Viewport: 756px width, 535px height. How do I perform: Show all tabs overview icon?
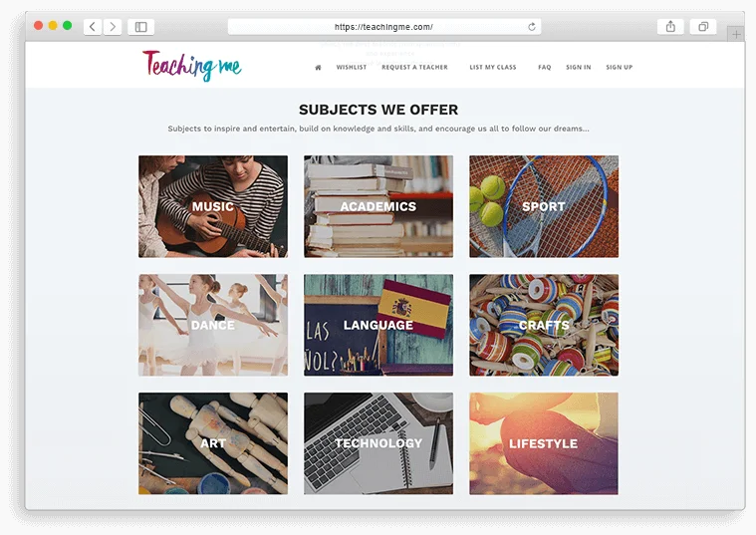tap(703, 27)
